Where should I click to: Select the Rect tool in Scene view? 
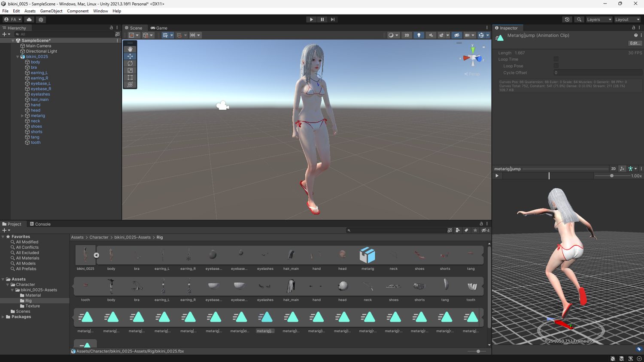point(130,78)
